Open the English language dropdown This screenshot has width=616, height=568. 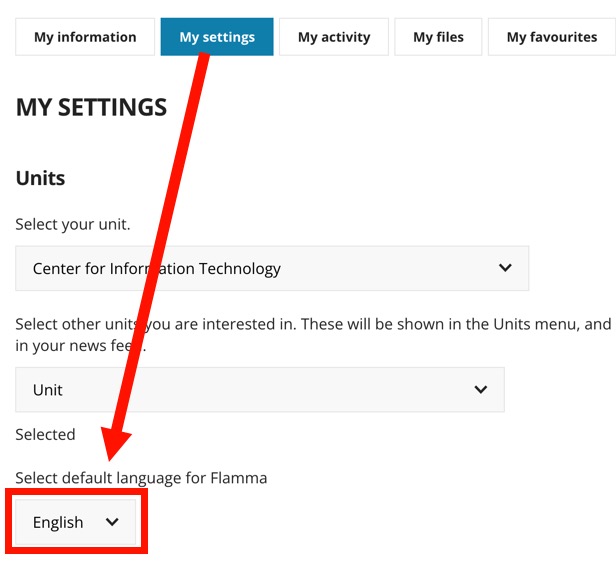(x=60, y=522)
